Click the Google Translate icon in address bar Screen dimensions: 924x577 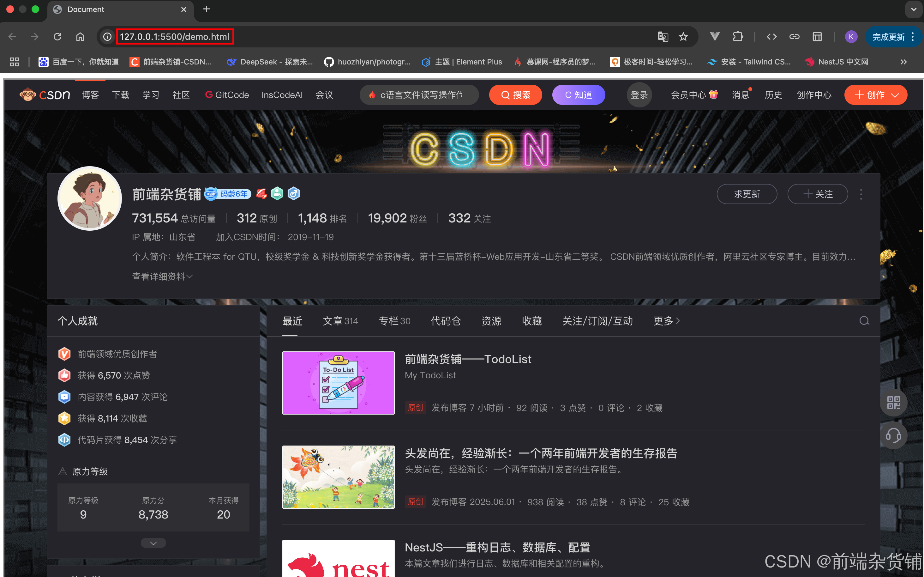pos(663,37)
